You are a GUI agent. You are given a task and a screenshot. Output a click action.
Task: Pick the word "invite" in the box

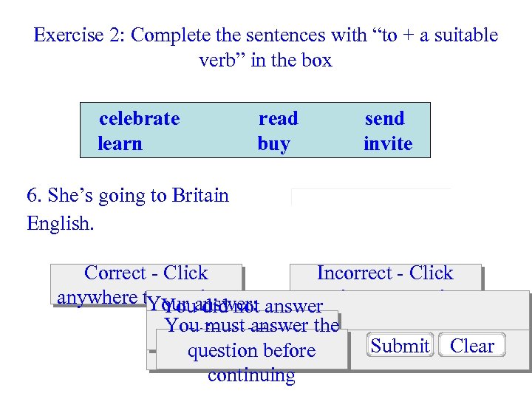388,144
